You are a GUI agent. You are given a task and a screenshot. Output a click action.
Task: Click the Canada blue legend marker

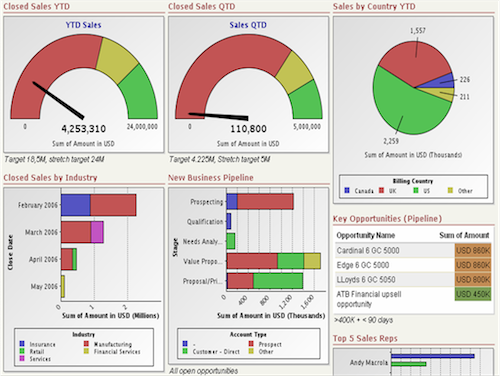coord(347,190)
